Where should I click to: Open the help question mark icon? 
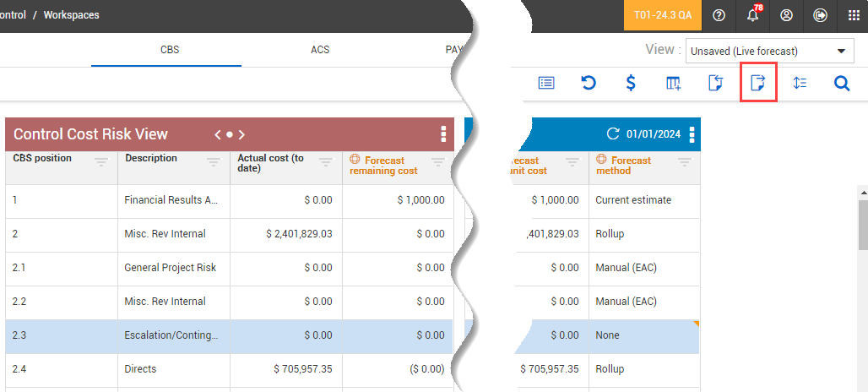click(x=719, y=15)
